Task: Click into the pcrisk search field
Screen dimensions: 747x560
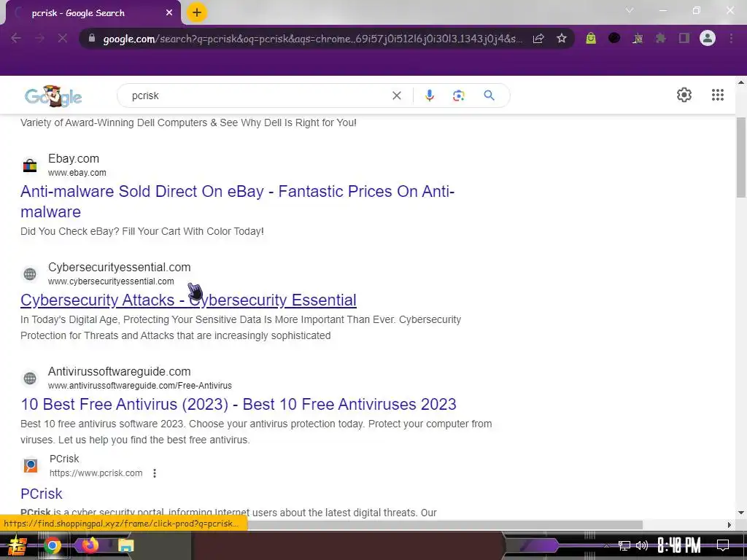Action: point(258,96)
